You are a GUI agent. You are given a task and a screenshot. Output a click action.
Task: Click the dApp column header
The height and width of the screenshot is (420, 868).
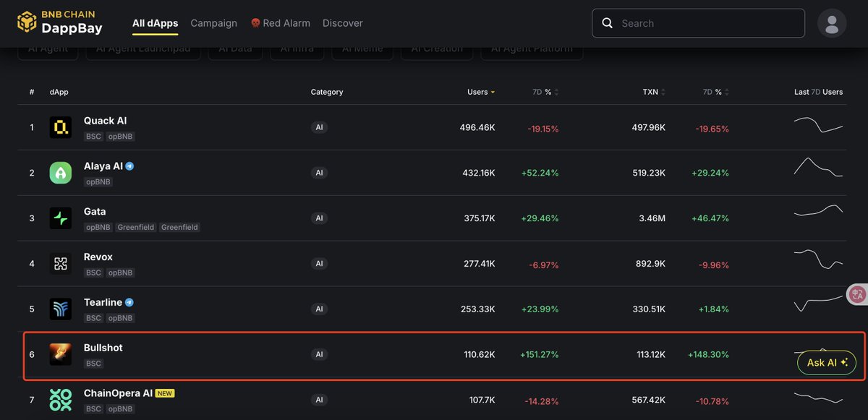pos(59,92)
